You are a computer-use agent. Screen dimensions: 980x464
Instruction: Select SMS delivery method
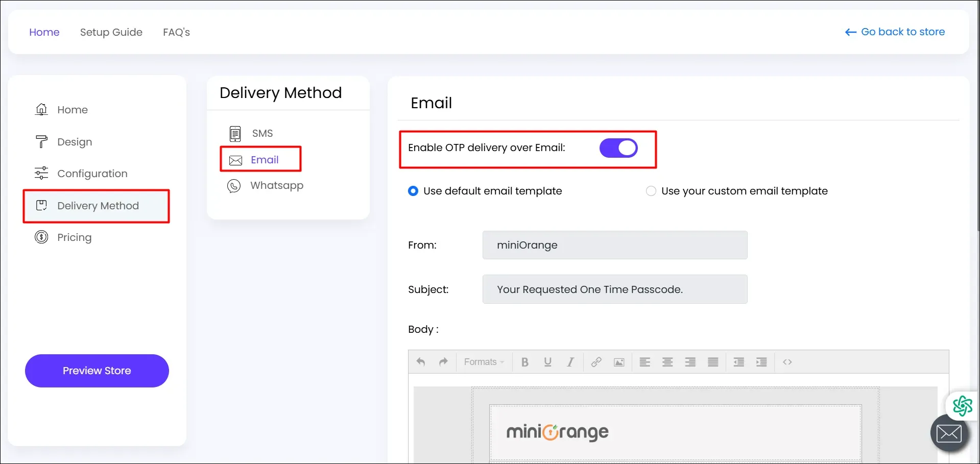point(262,133)
